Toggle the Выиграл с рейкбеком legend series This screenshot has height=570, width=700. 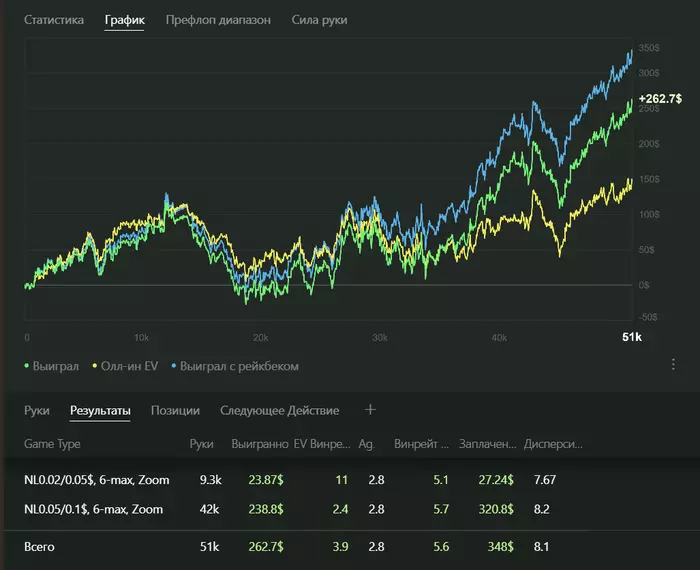[237, 366]
